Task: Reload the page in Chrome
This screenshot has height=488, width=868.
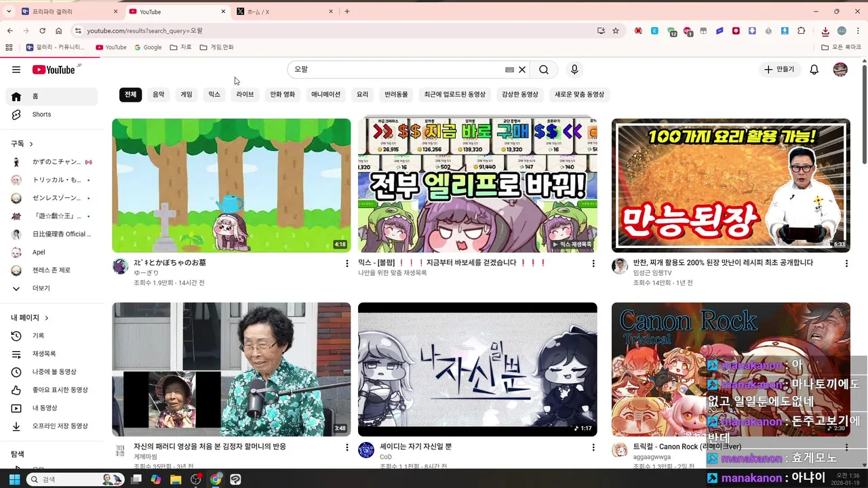Action: point(42,30)
